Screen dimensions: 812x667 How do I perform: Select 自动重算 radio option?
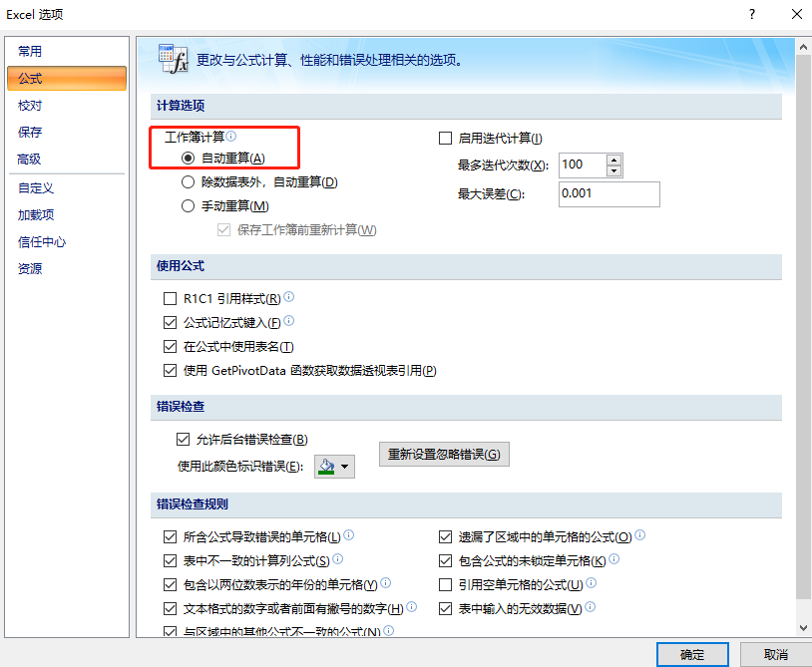coord(188,158)
